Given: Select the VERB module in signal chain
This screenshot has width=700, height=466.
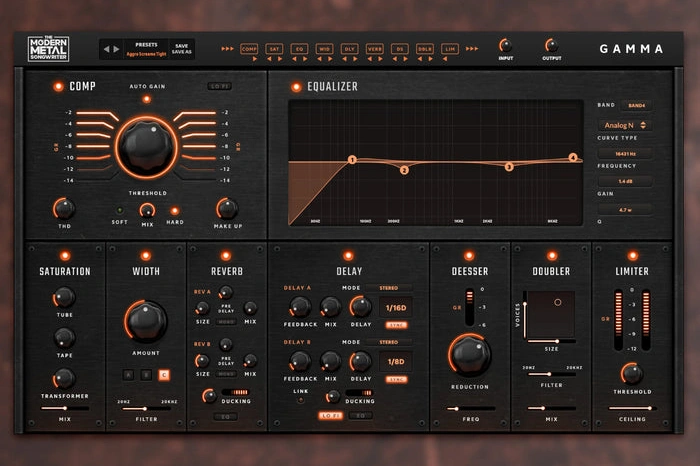Looking at the screenshot, I should 375,49.
